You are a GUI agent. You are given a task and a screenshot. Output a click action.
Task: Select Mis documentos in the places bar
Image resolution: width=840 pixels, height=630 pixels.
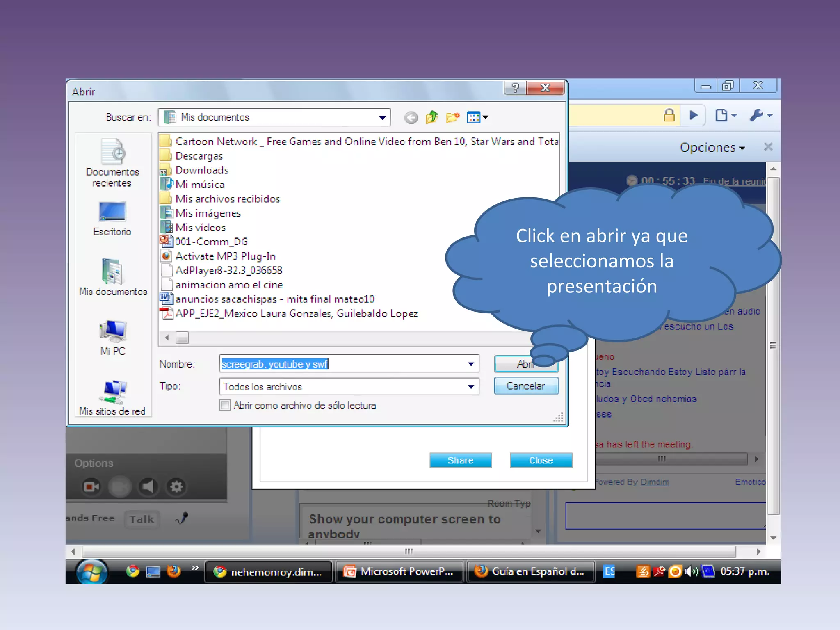[x=113, y=277]
